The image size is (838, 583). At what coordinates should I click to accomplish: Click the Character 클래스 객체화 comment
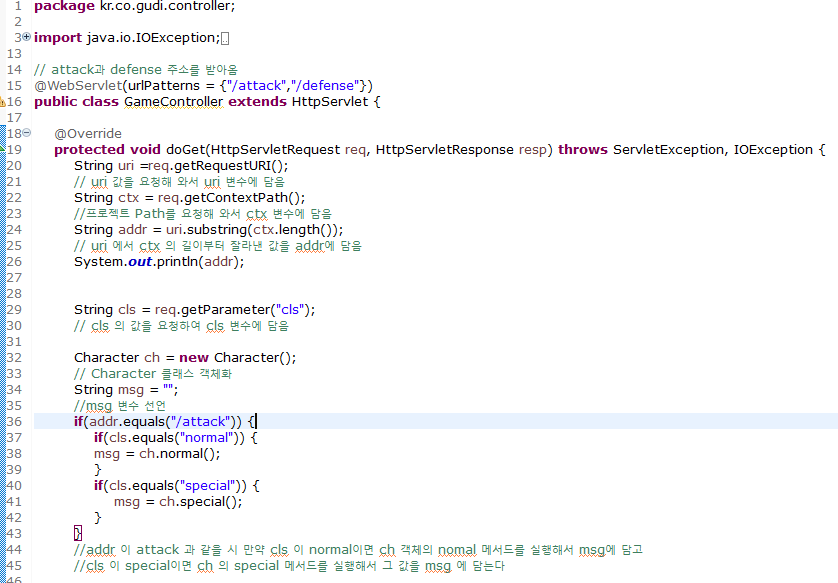pos(153,374)
